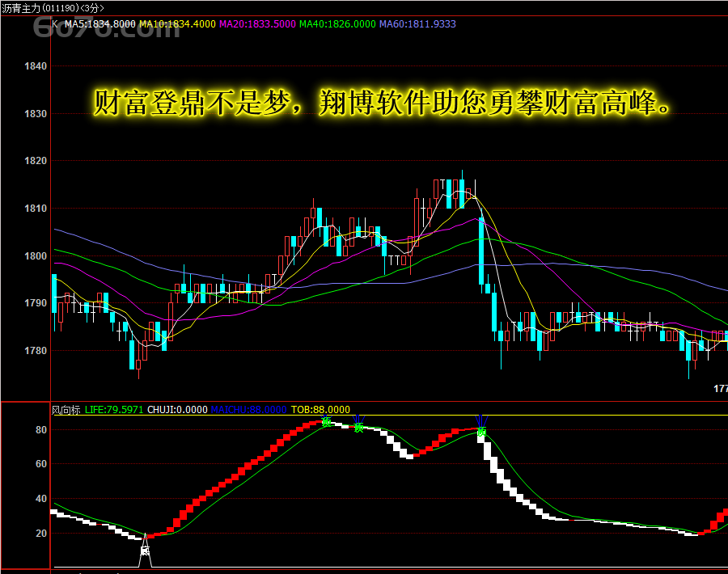Viewport: 728px width, 574px height.
Task: Click the yellow 财富登鼎不是梦 banner text
Action: pos(382,103)
